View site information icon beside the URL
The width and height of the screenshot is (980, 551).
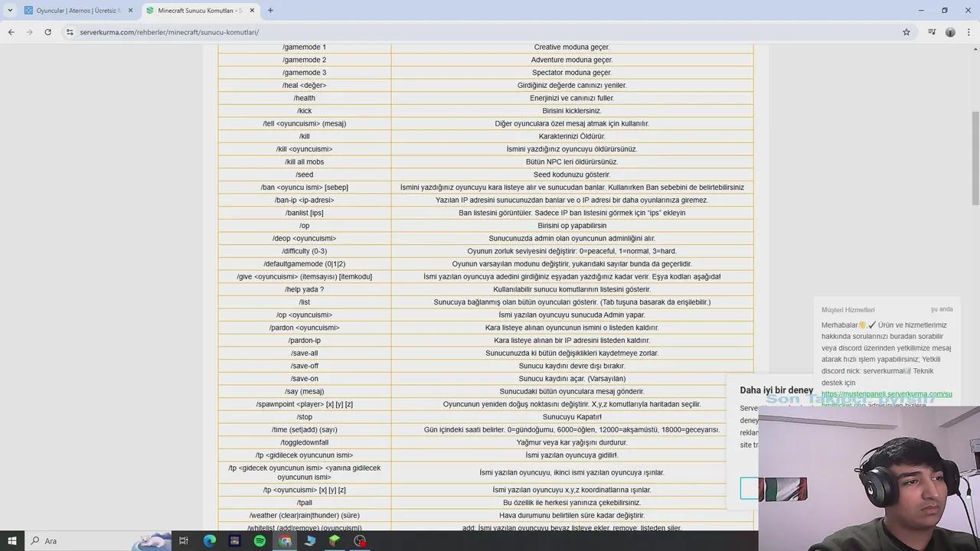[70, 32]
